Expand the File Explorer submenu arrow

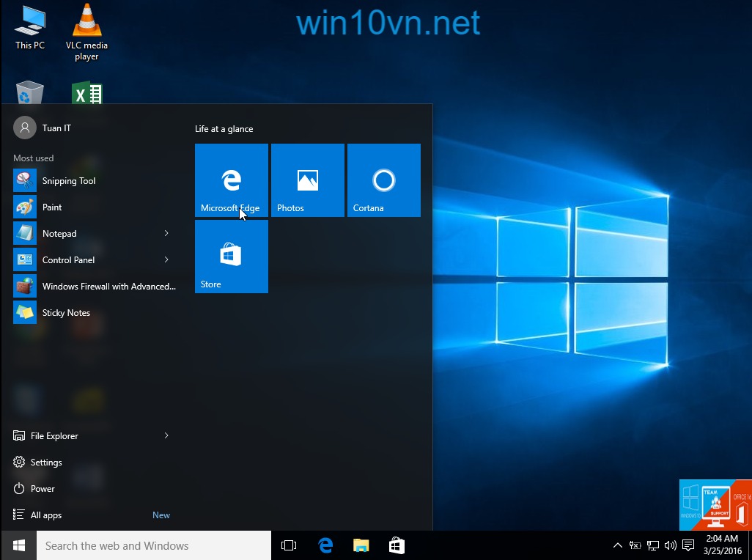[166, 435]
